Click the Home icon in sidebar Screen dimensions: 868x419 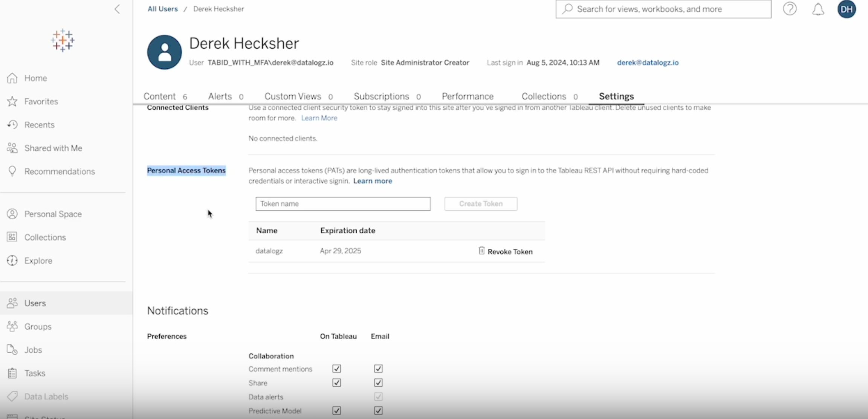coord(12,78)
